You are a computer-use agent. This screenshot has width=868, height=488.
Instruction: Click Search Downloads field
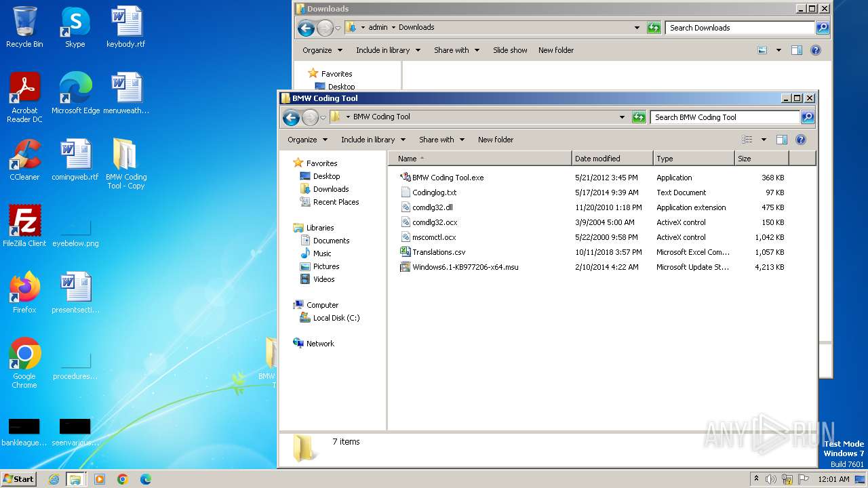(x=740, y=28)
